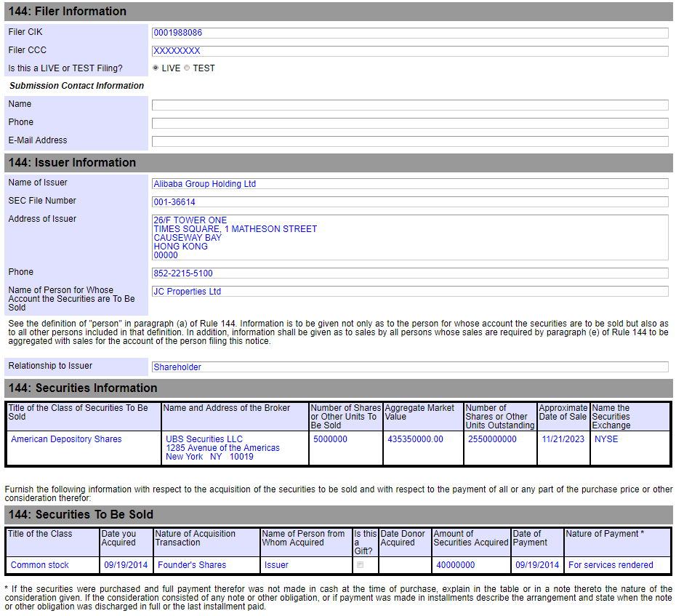Select the 5000000 shares to be sold value
Viewport: 676px width, 616px height.
pyautogui.click(x=330, y=439)
